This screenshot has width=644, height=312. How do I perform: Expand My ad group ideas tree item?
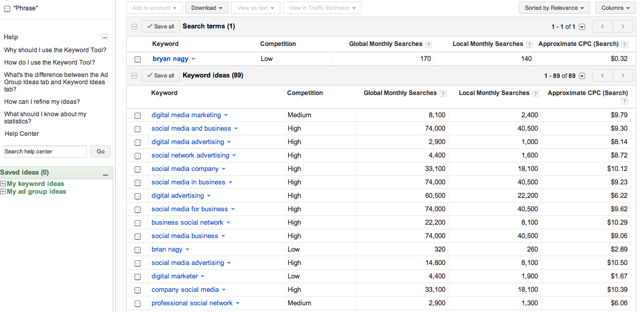(x=3, y=192)
